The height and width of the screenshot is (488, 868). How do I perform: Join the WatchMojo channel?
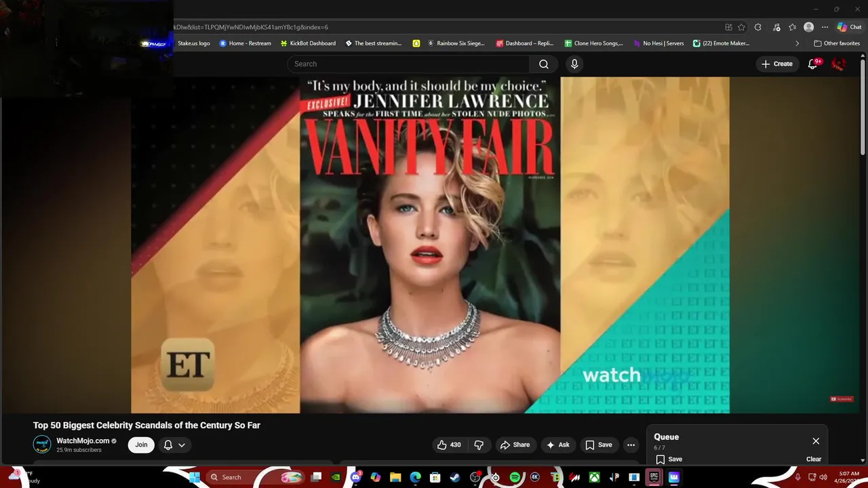[141, 445]
